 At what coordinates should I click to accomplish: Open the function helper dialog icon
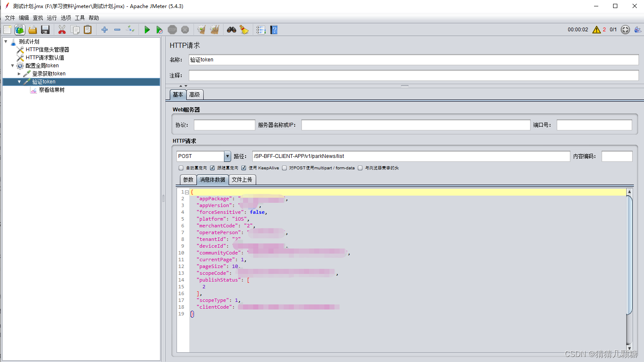tap(261, 30)
